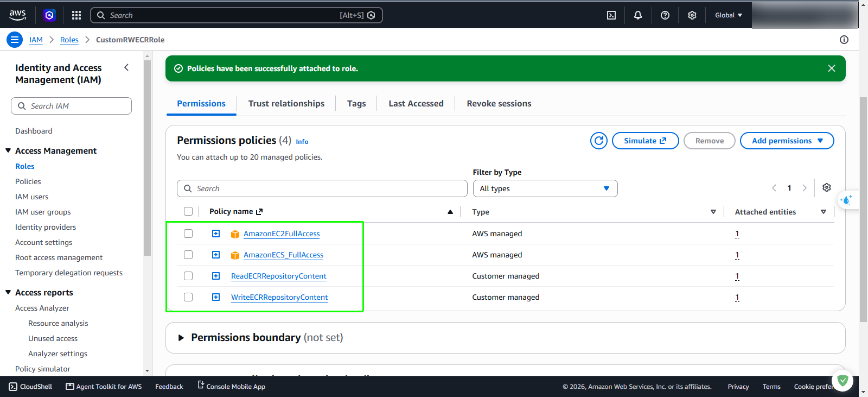Switch to the Last Accessed tab
This screenshot has height=397, width=868.
point(416,103)
